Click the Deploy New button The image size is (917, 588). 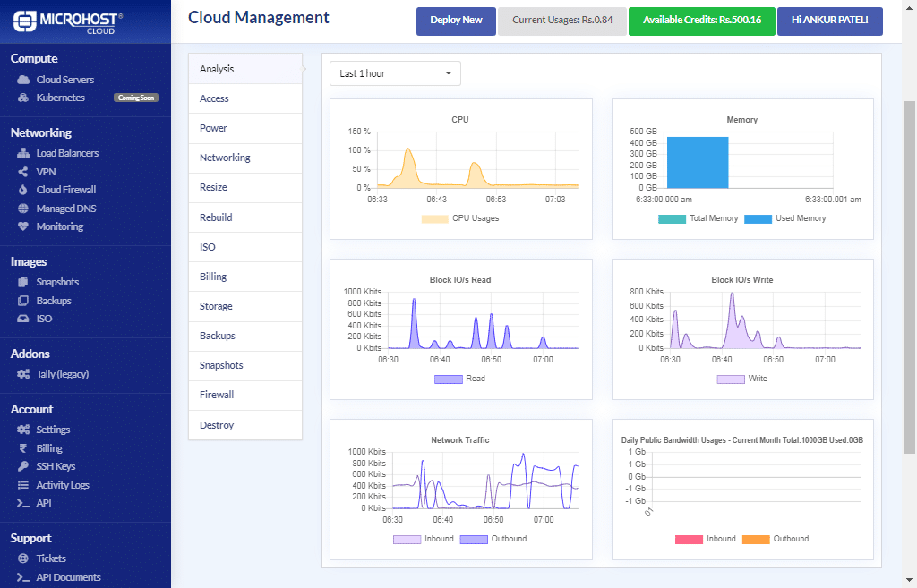tap(456, 21)
